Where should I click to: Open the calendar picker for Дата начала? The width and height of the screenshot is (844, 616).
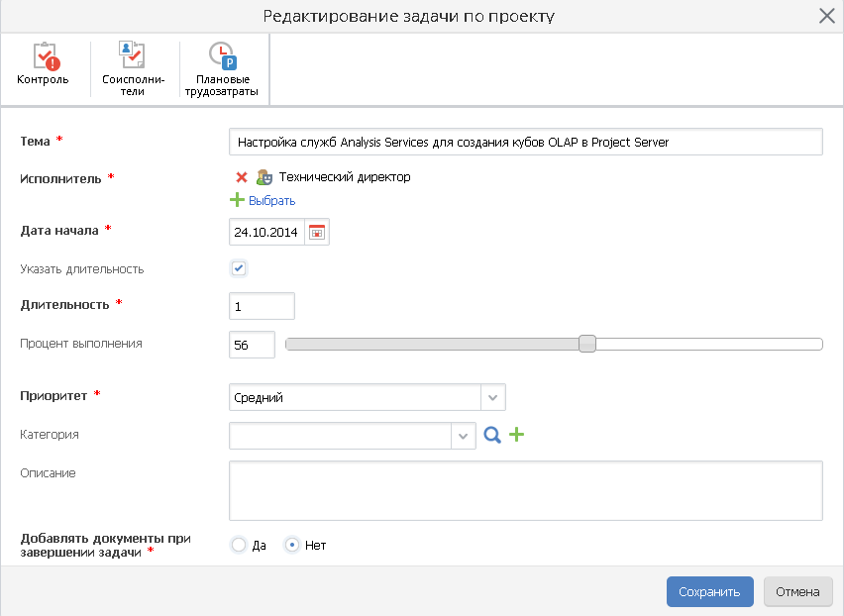point(317,232)
